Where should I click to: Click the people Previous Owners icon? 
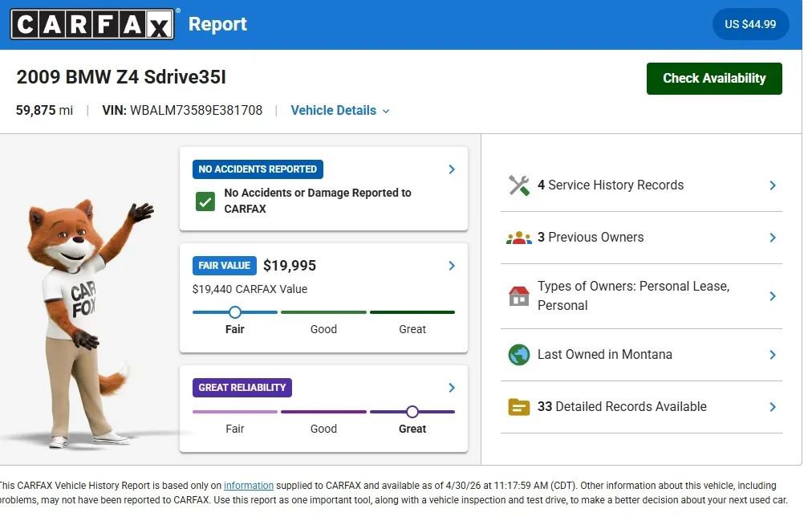(519, 238)
